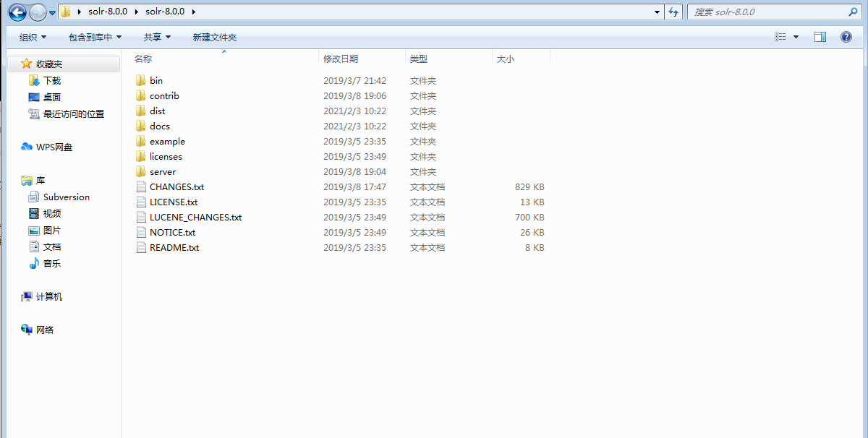Screen dimensions: 868x438
Task: Select the example folder icon
Action: pyautogui.click(x=140, y=142)
